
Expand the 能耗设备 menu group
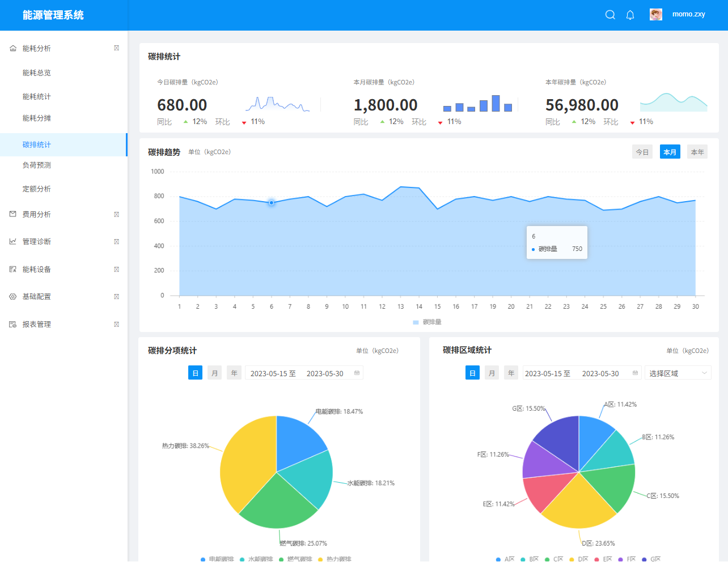[x=64, y=269]
